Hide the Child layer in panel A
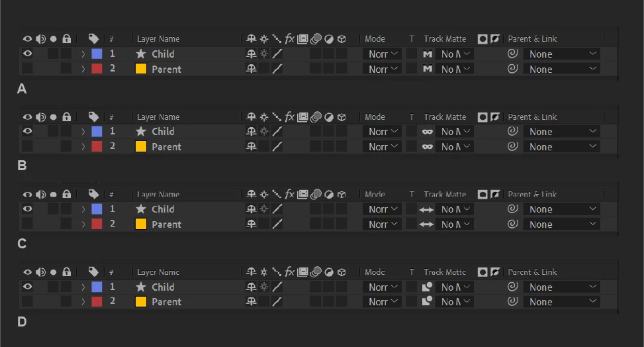644x347 pixels. click(x=27, y=54)
